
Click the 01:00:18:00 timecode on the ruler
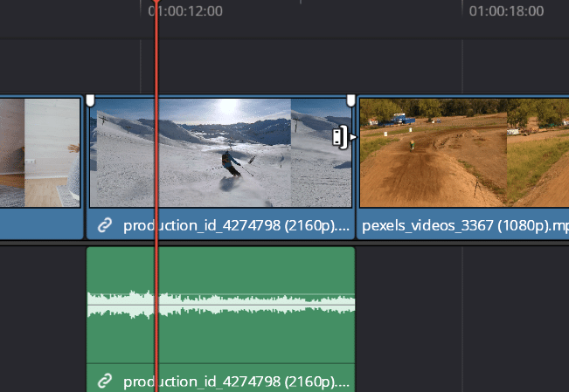pos(506,11)
